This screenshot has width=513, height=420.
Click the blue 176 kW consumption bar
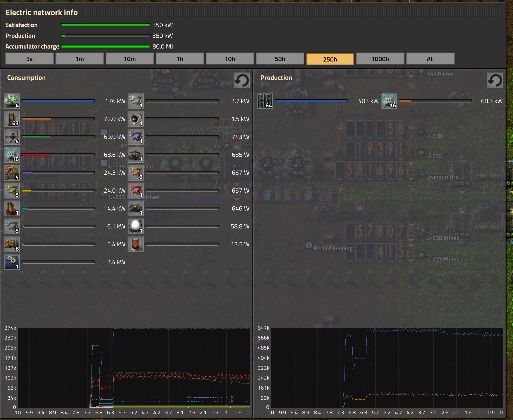click(x=58, y=101)
